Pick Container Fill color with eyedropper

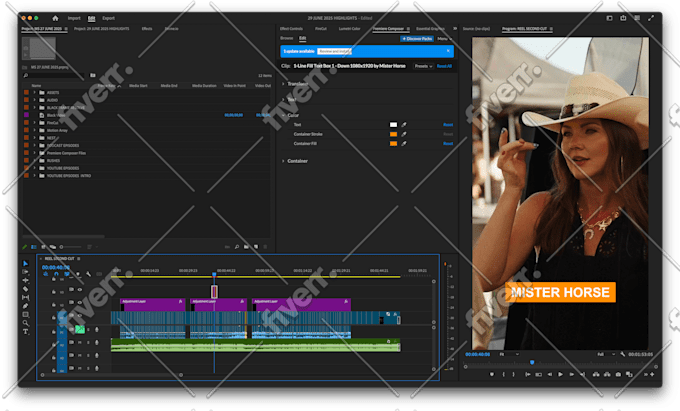[404, 144]
